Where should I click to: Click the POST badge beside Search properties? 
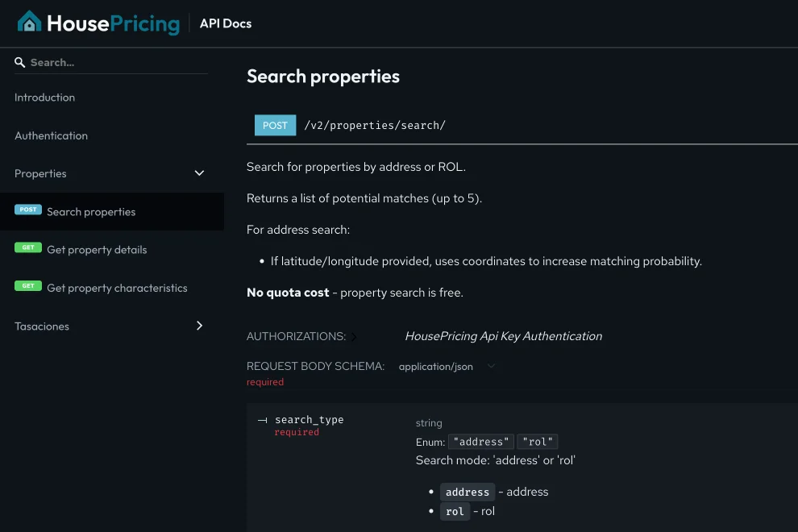28,210
